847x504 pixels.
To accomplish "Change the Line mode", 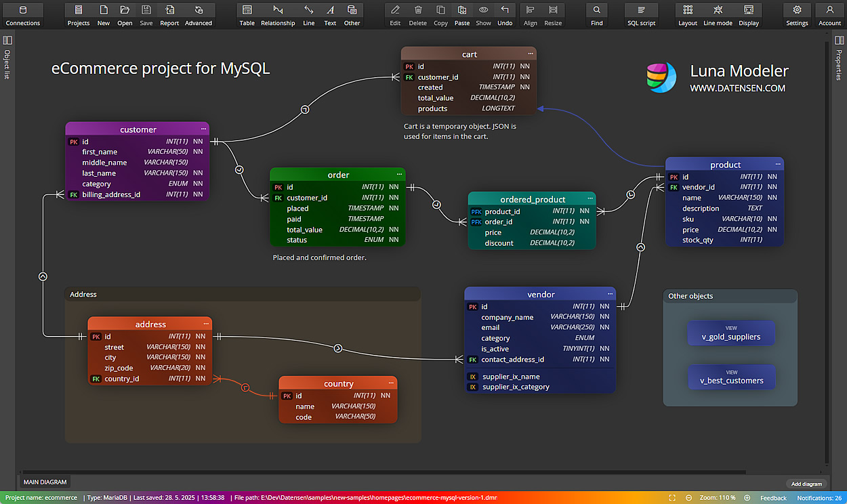I will 718,15.
